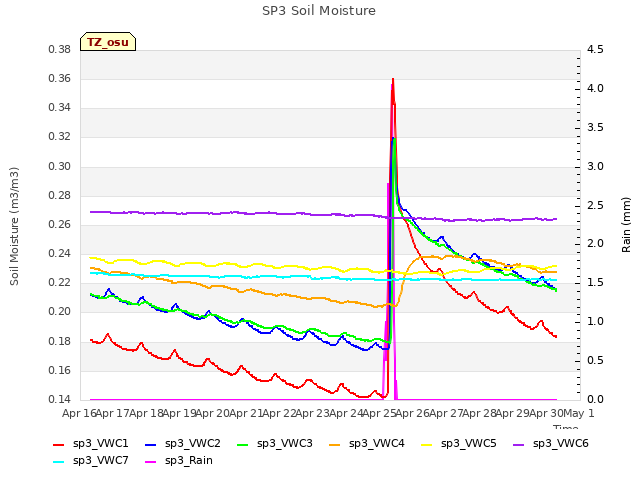Click the 4.5 right axis value
This screenshot has width=640, height=480.
(595, 50)
